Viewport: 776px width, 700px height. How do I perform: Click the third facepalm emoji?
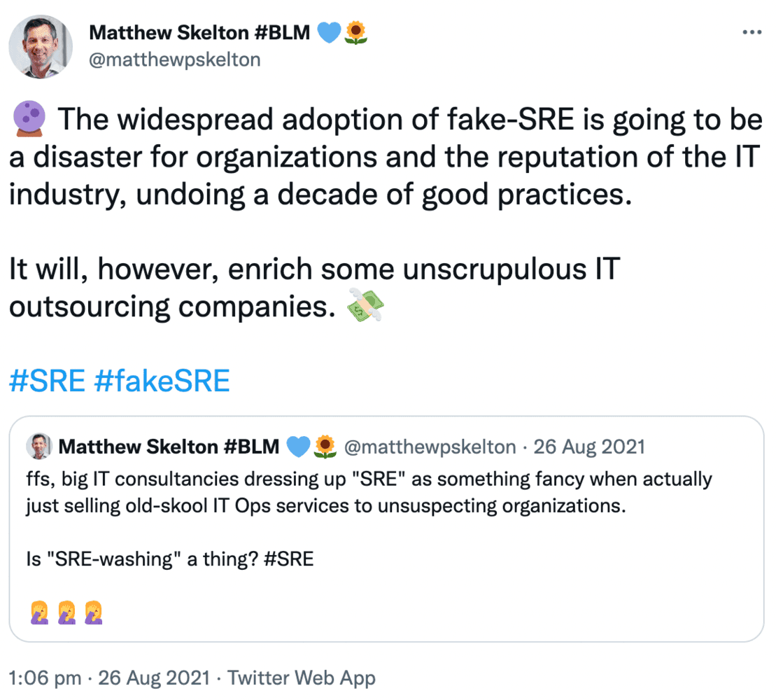93,613
